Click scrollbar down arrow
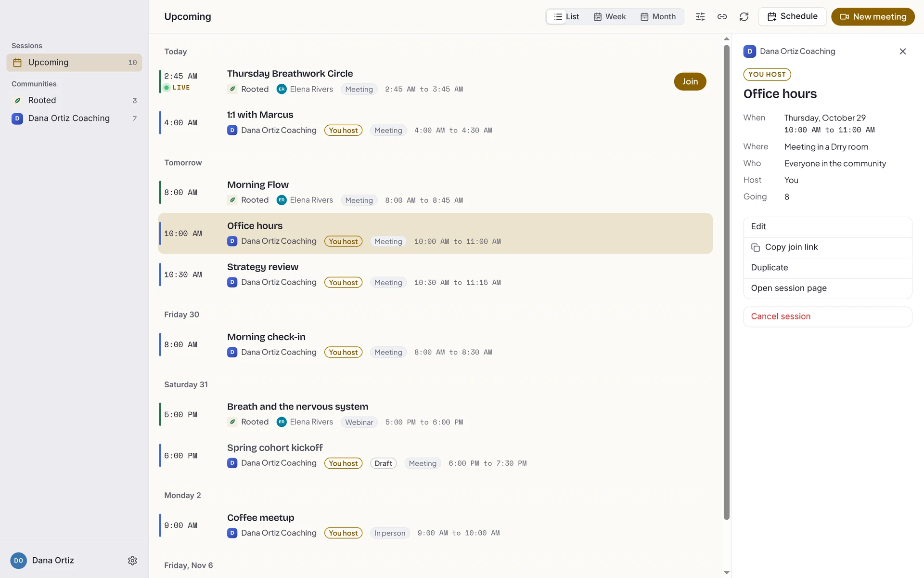924x578 pixels. [727, 573]
